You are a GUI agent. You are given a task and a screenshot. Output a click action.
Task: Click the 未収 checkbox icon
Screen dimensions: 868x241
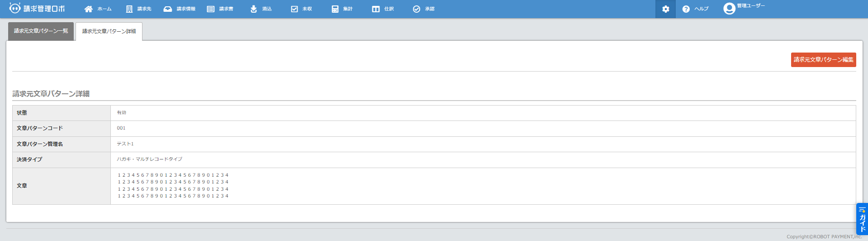click(294, 9)
